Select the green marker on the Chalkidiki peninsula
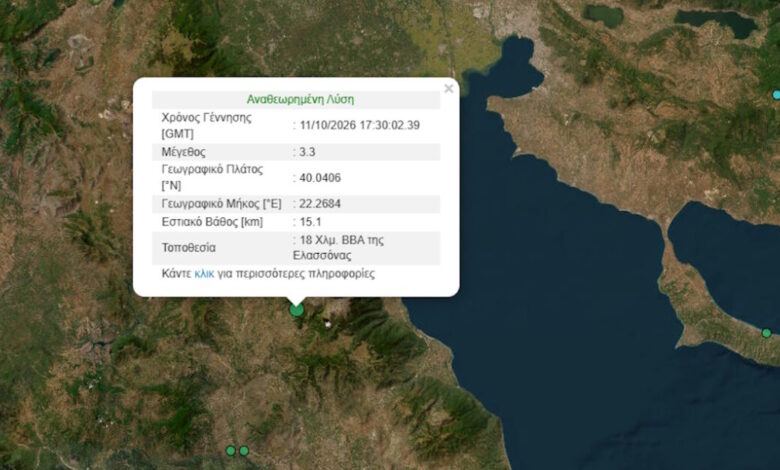The image size is (780, 470). point(767,333)
